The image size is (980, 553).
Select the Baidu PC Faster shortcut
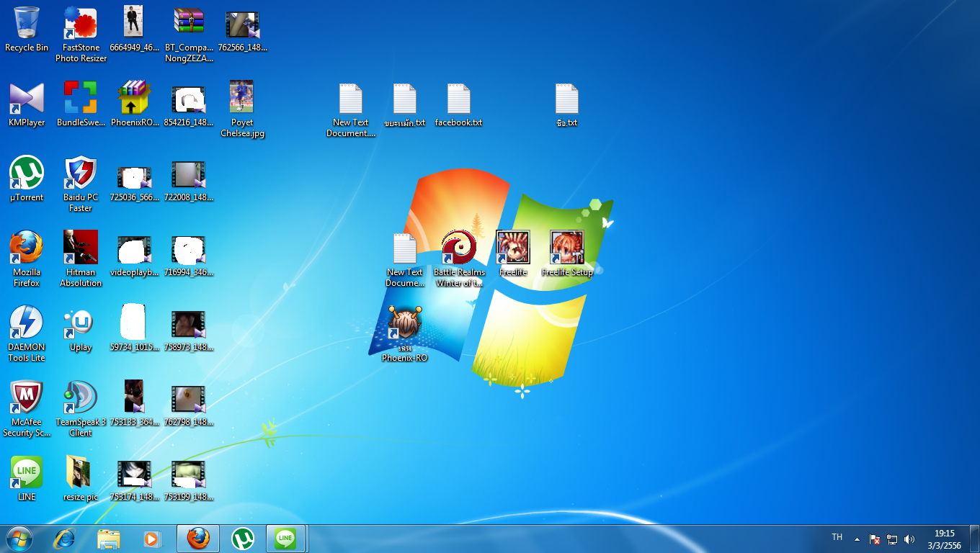[x=81, y=184]
